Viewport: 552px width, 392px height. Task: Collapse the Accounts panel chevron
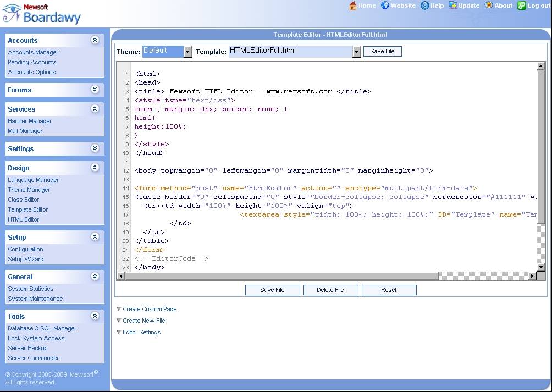click(95, 40)
